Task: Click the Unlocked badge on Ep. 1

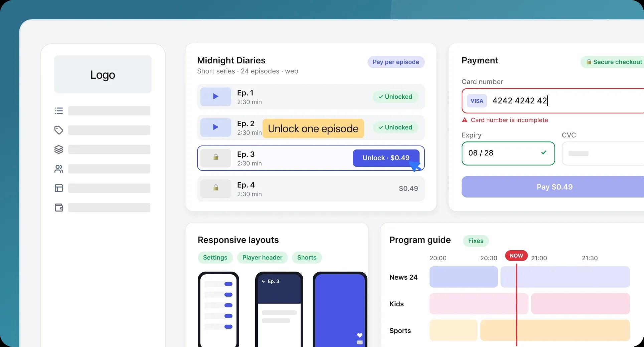Action: pyautogui.click(x=395, y=97)
